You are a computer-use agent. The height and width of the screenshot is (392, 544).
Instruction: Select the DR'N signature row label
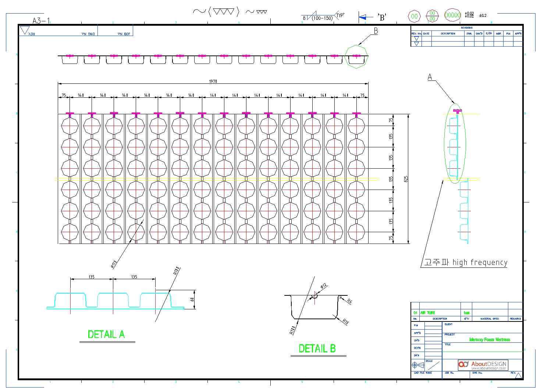(x=416, y=355)
